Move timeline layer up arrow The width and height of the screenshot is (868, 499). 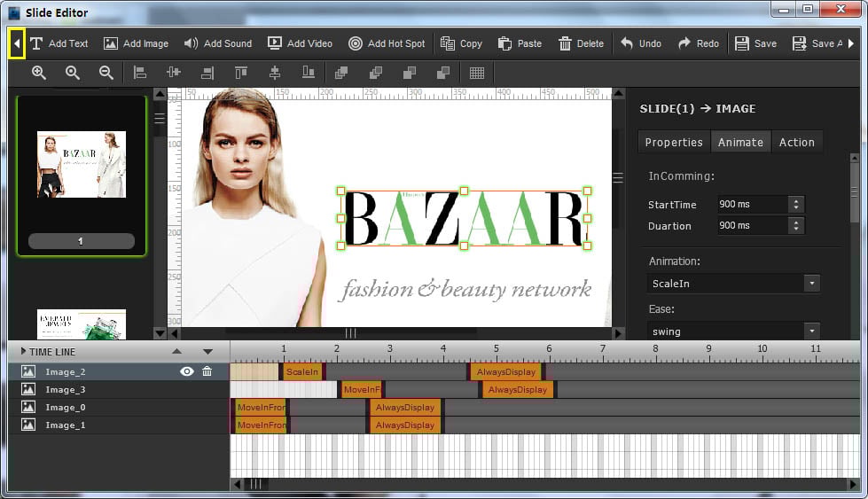176,351
